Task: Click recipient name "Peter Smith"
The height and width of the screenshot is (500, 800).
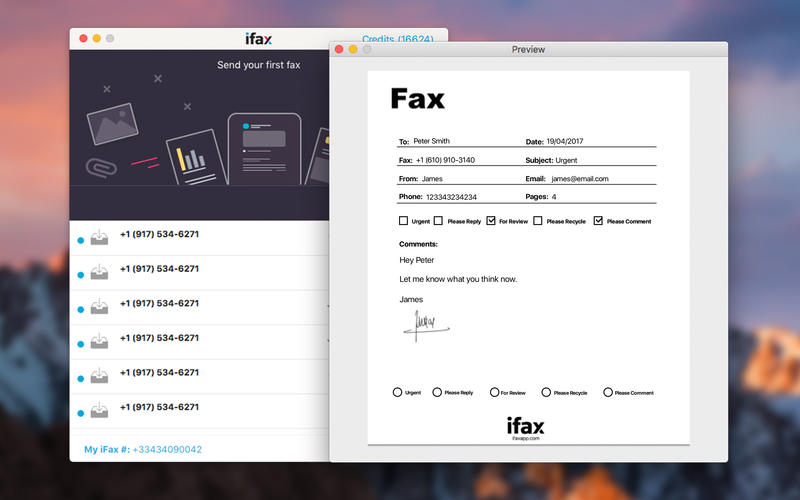Action: click(432, 141)
